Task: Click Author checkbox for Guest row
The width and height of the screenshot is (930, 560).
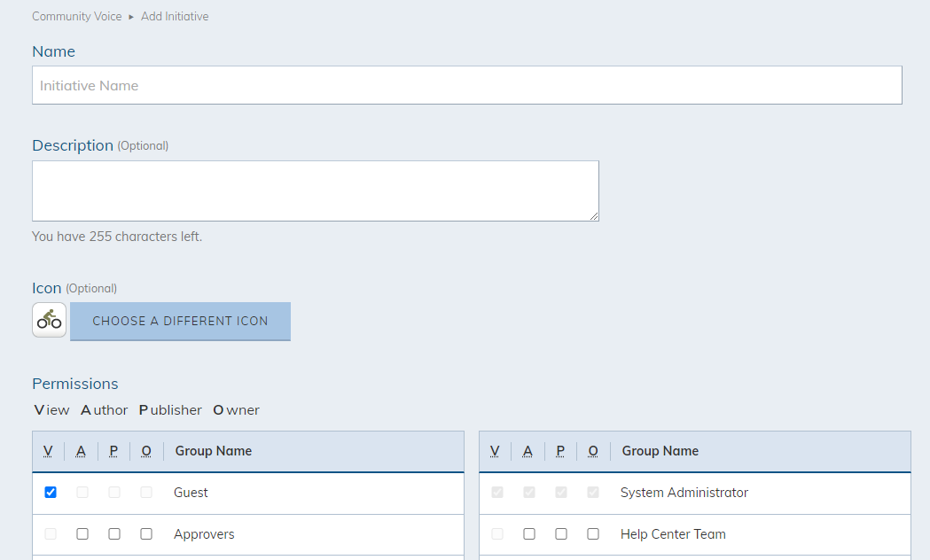Action: (82, 493)
